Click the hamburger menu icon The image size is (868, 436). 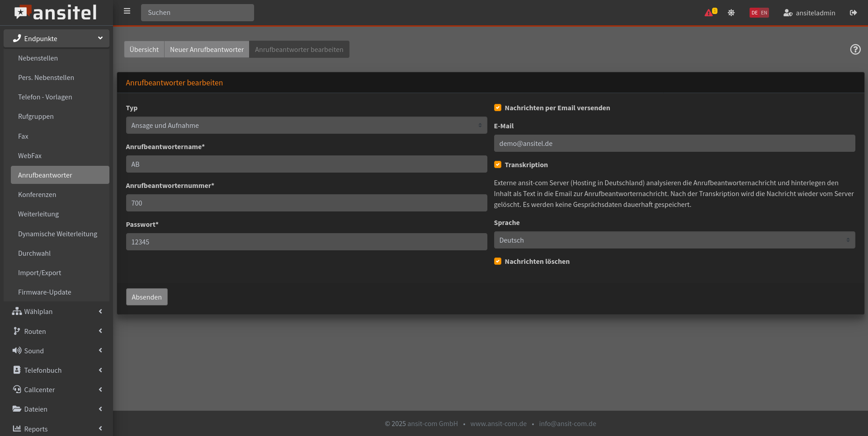127,11
